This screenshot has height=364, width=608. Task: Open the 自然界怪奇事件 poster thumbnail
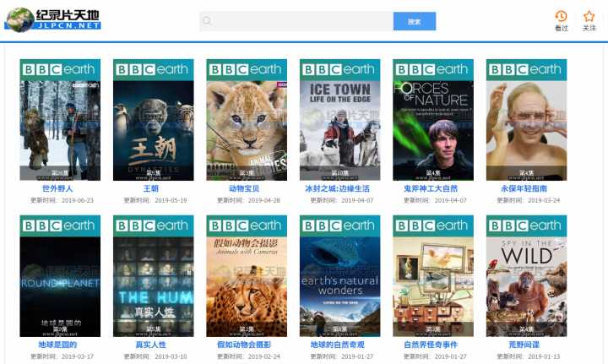click(433, 276)
